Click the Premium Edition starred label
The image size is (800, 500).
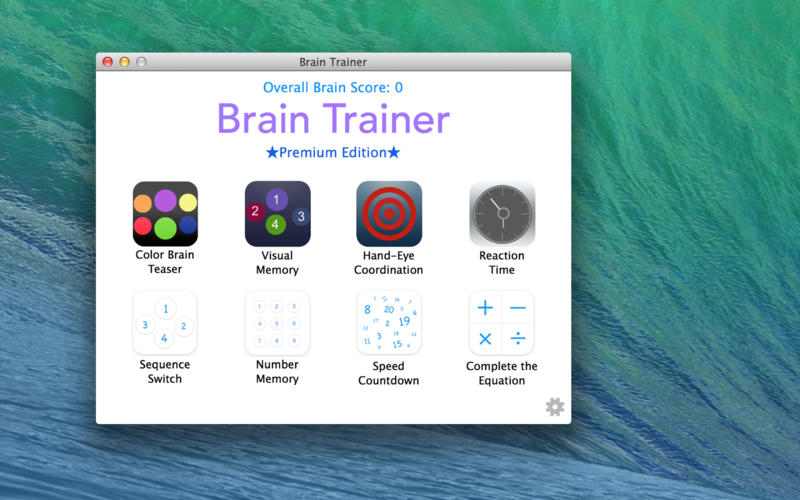333,152
